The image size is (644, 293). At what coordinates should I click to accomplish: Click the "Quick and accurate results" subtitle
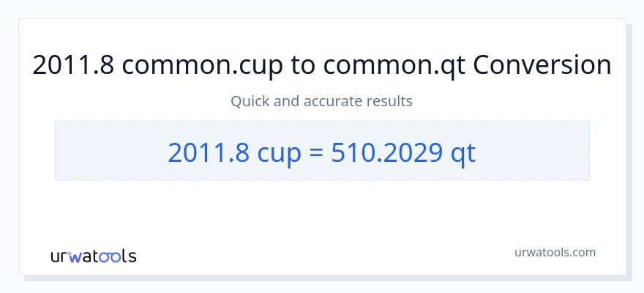point(321,101)
